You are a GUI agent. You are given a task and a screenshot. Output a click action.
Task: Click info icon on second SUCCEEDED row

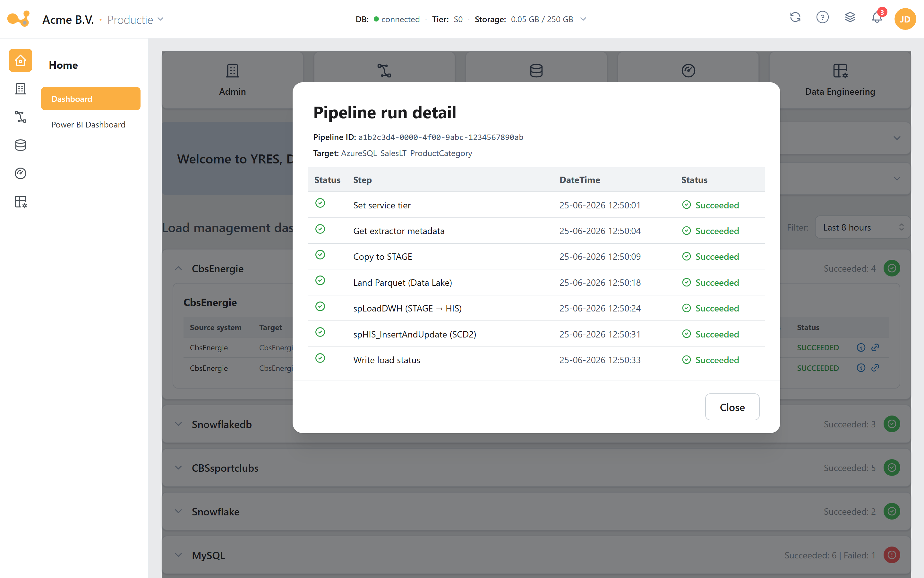click(x=860, y=368)
